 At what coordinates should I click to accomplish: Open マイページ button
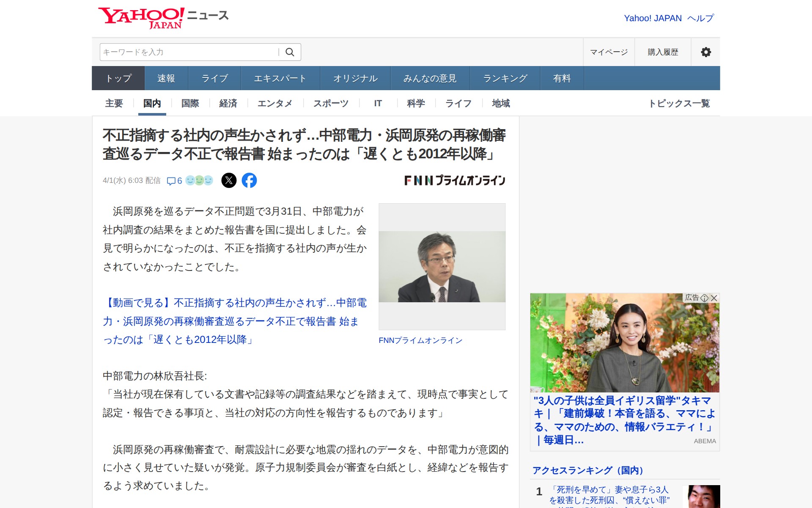click(609, 52)
